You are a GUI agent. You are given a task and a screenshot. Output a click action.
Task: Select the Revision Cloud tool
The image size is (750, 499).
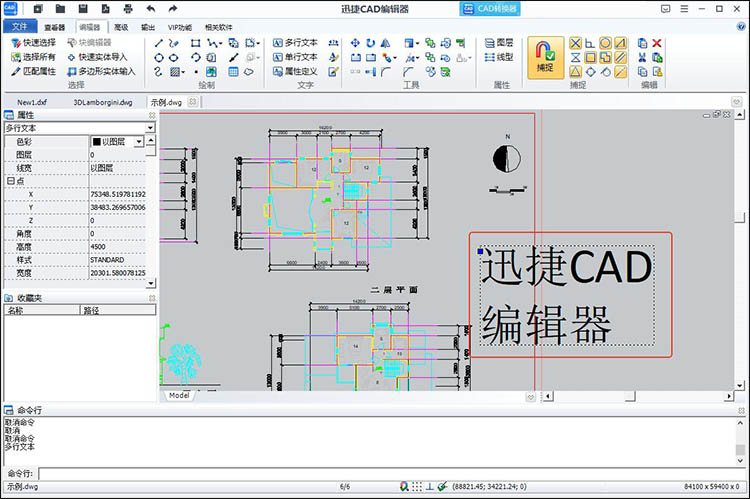[x=249, y=72]
